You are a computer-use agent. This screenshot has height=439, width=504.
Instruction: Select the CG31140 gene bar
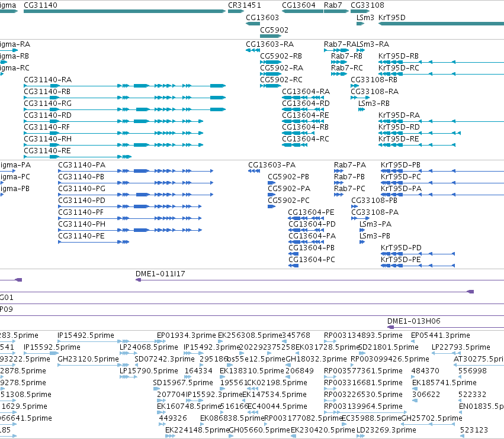125,11
